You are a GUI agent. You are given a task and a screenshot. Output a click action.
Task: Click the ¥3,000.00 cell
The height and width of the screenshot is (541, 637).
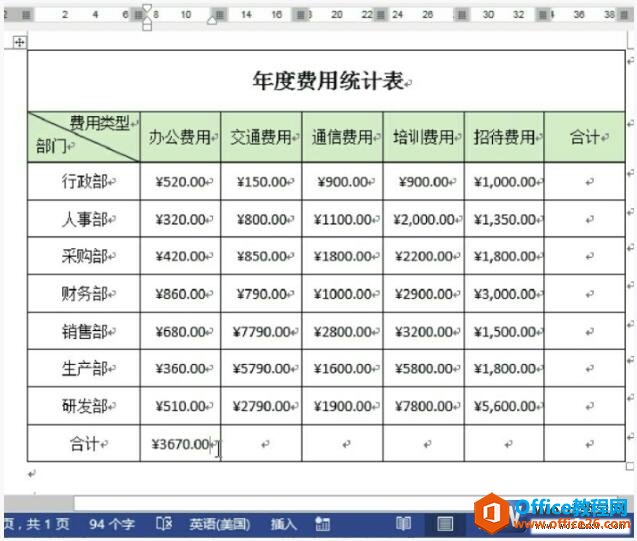[505, 294]
